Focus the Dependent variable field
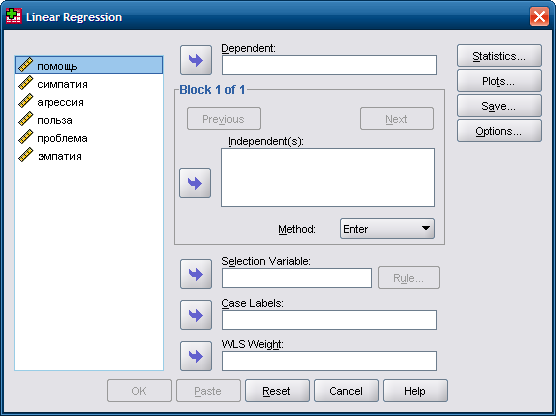 [329, 65]
